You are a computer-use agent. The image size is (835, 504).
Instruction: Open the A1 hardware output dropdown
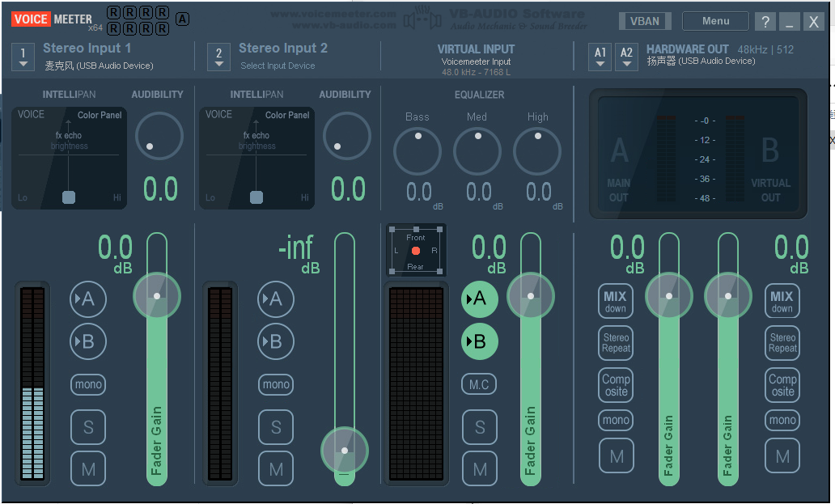click(600, 57)
